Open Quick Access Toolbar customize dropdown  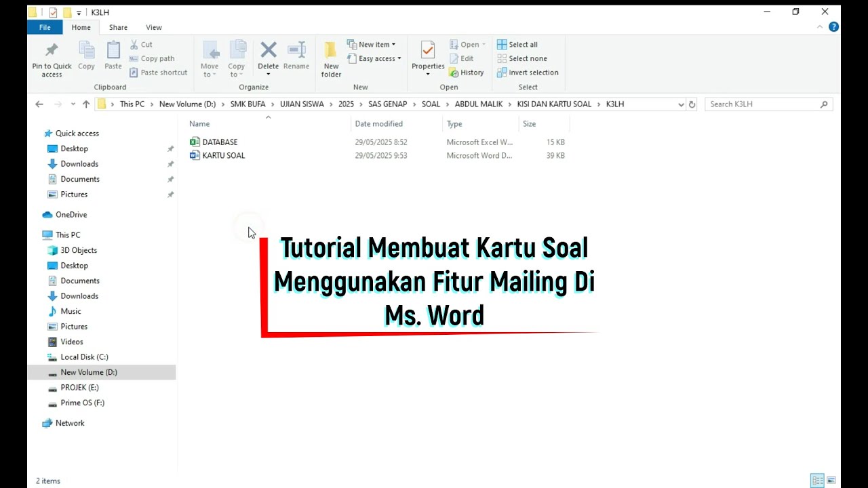click(x=79, y=13)
